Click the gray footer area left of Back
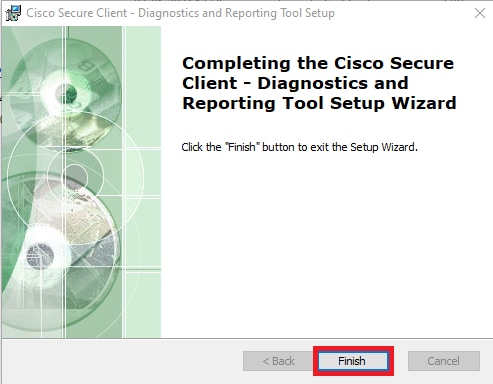Viewport: 493px width, 384px height. click(122, 361)
